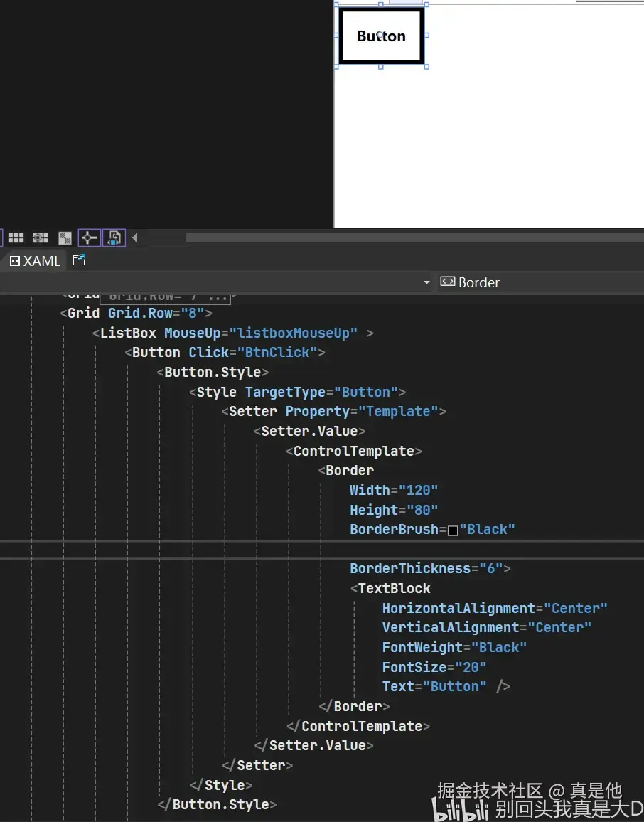Click the designer horizontal scrollbar track
This screenshot has width=644, height=822.
(x=414, y=238)
